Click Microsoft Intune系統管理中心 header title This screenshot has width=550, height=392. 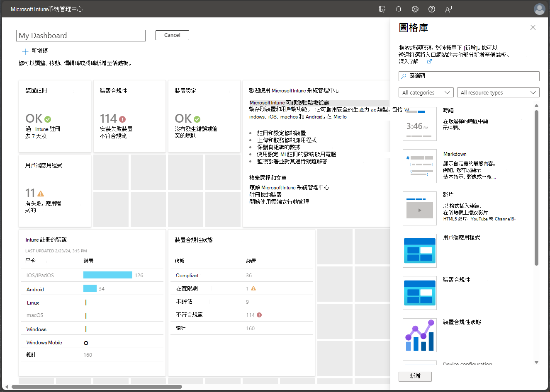tap(46, 9)
